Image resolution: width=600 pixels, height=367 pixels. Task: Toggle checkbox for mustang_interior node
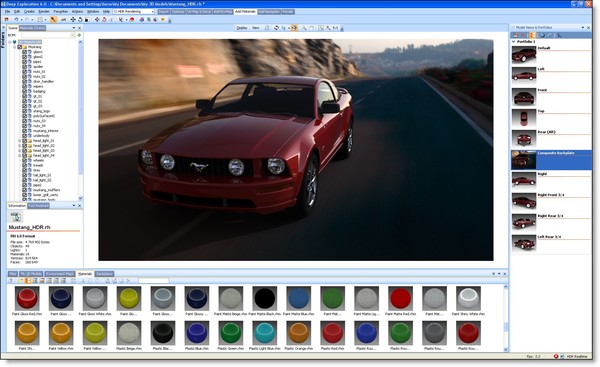coord(24,131)
